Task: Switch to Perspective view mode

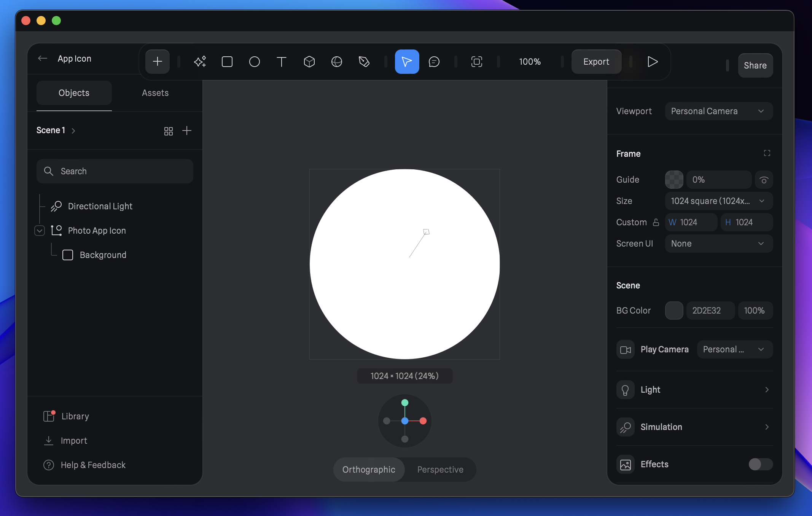Action: click(x=440, y=469)
